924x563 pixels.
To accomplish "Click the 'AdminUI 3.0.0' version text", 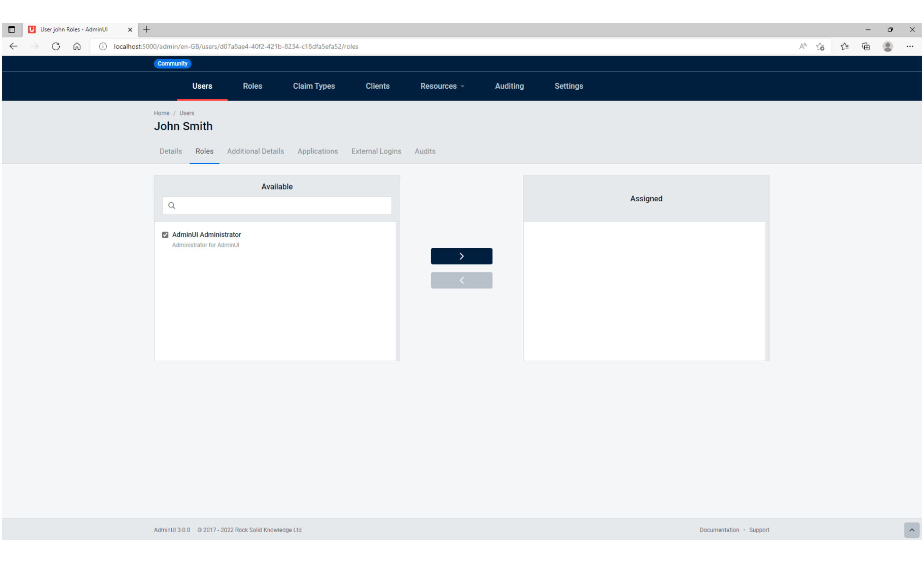I will pos(172,530).
